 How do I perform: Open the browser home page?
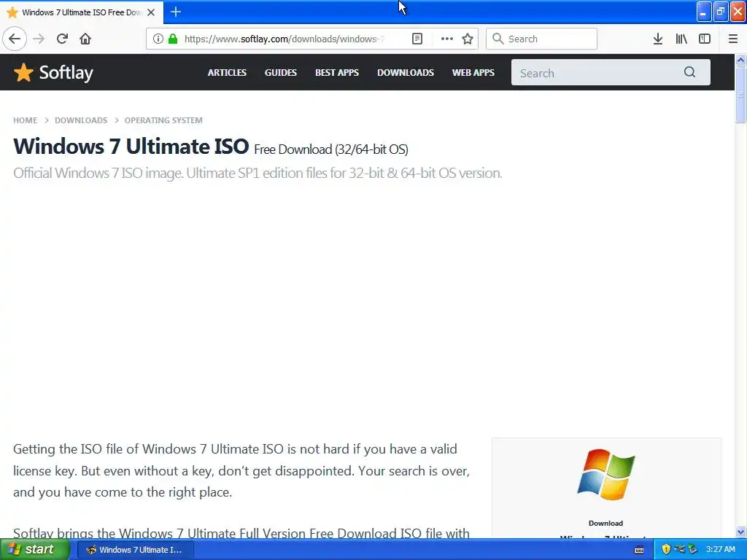tap(85, 39)
